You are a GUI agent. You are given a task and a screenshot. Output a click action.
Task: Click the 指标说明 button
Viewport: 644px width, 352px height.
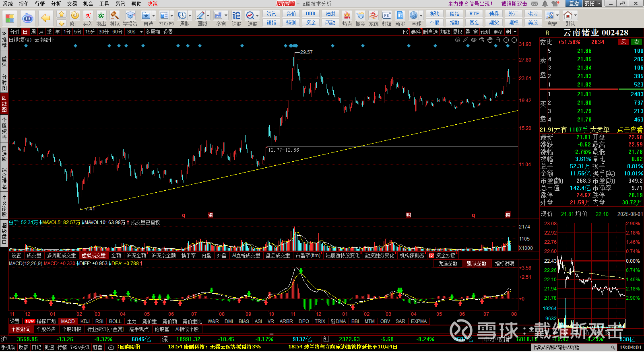coord(505,263)
